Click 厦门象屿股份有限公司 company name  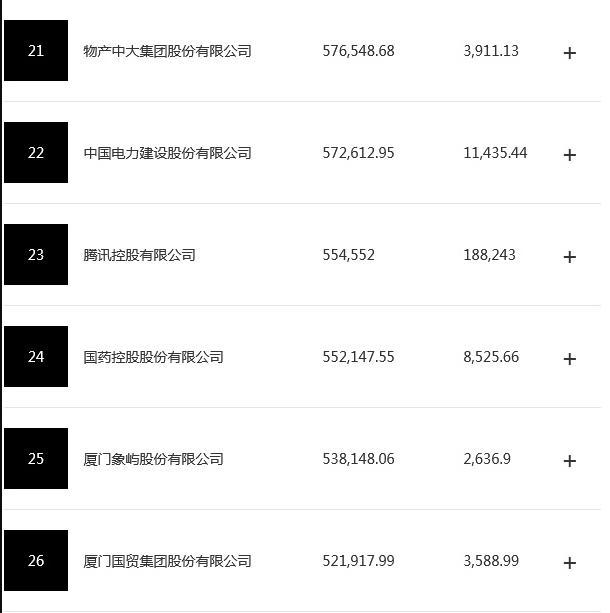pyautogui.click(x=153, y=459)
